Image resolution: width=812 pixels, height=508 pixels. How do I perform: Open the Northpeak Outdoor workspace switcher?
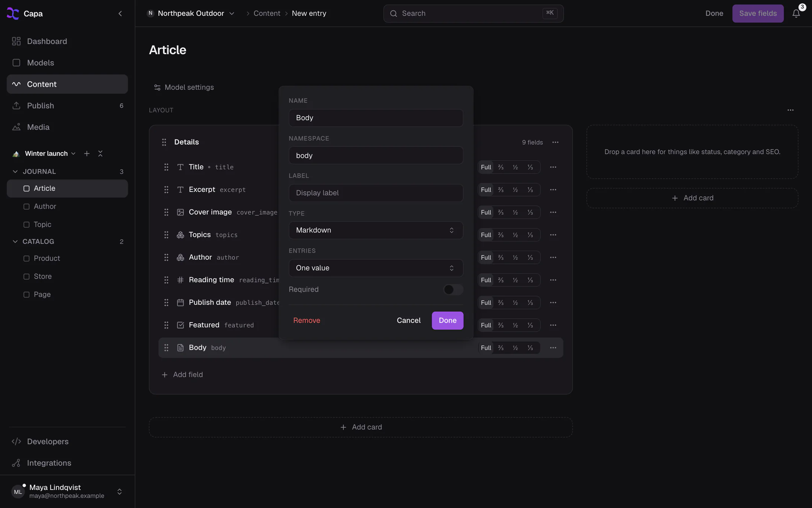[x=191, y=14]
